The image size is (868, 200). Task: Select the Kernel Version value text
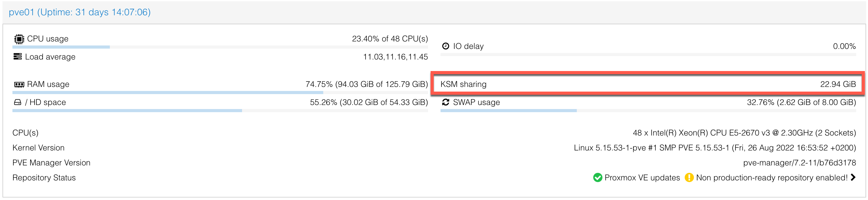click(x=715, y=148)
